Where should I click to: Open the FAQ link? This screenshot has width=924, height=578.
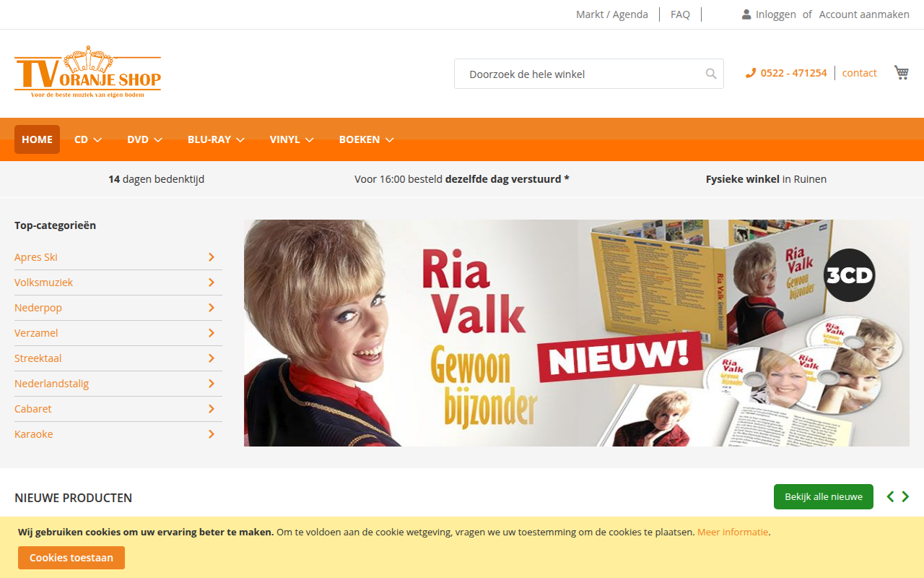coord(680,14)
